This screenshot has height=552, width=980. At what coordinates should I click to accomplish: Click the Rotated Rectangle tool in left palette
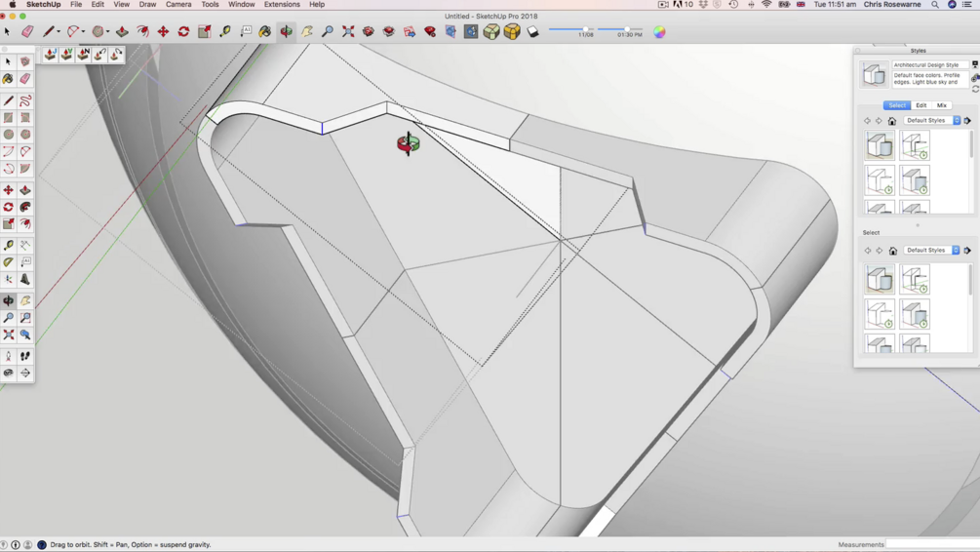(x=25, y=118)
